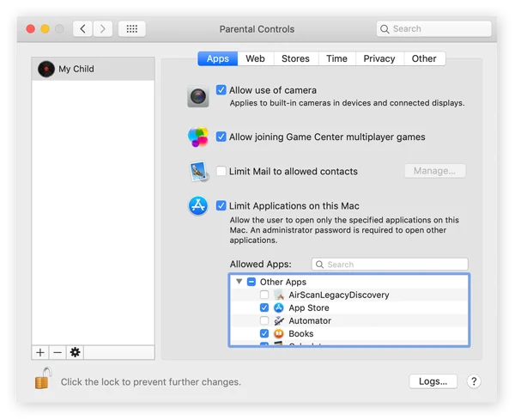Toggle the Other Apps group checkbox

(251, 282)
